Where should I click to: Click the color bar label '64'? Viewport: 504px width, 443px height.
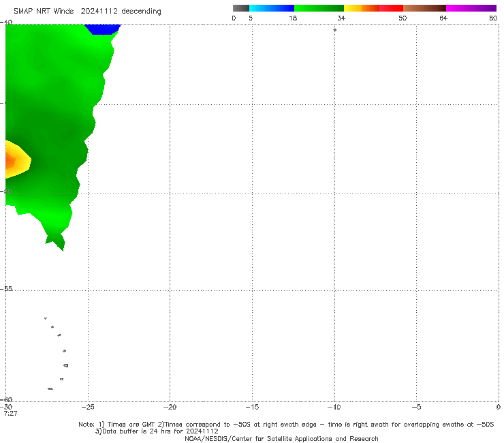point(443,18)
